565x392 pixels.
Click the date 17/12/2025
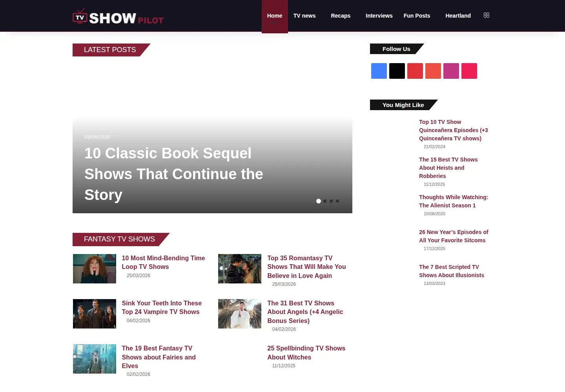click(434, 249)
